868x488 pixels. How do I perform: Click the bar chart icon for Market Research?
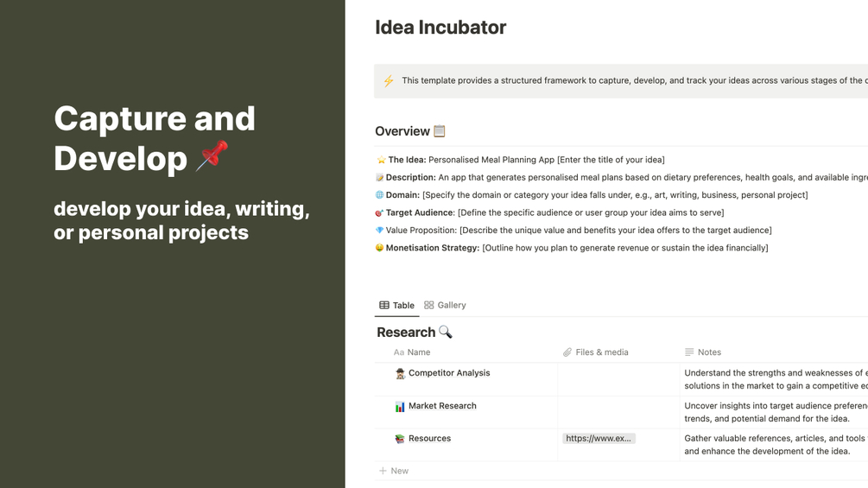(400, 407)
